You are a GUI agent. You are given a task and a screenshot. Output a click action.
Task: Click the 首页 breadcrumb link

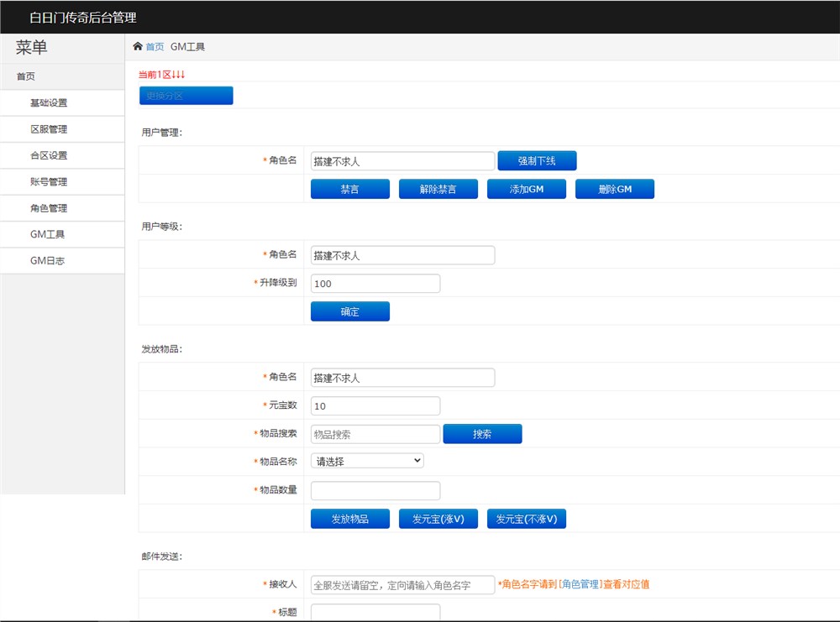(155, 47)
